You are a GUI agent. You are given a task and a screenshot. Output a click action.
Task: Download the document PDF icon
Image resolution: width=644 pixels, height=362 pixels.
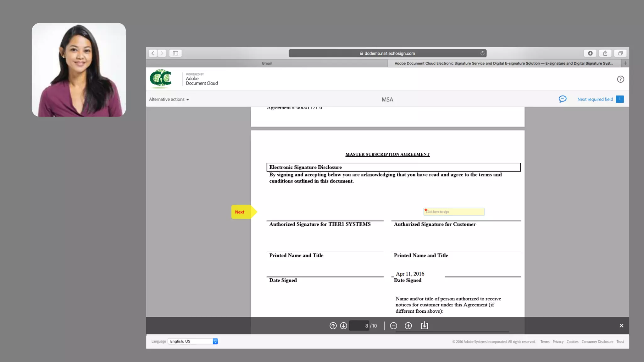[425, 326]
